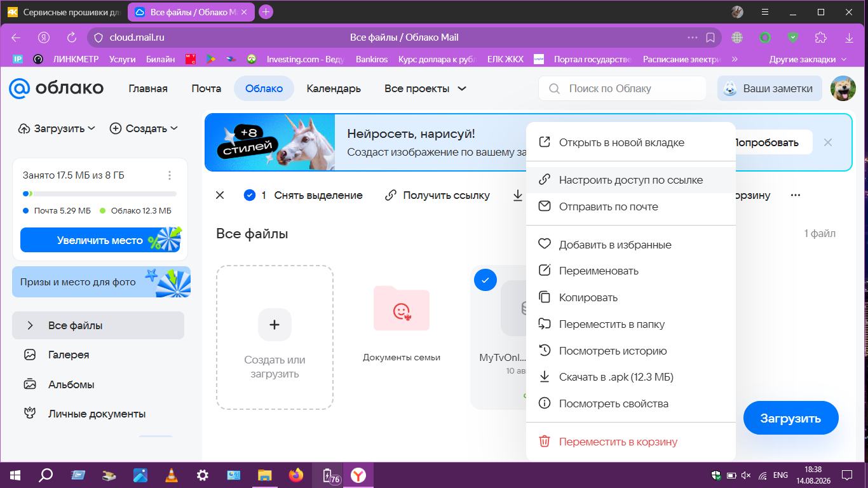Cancel selection with the X icon left of checkbox
The image size is (868, 488).
point(220,196)
